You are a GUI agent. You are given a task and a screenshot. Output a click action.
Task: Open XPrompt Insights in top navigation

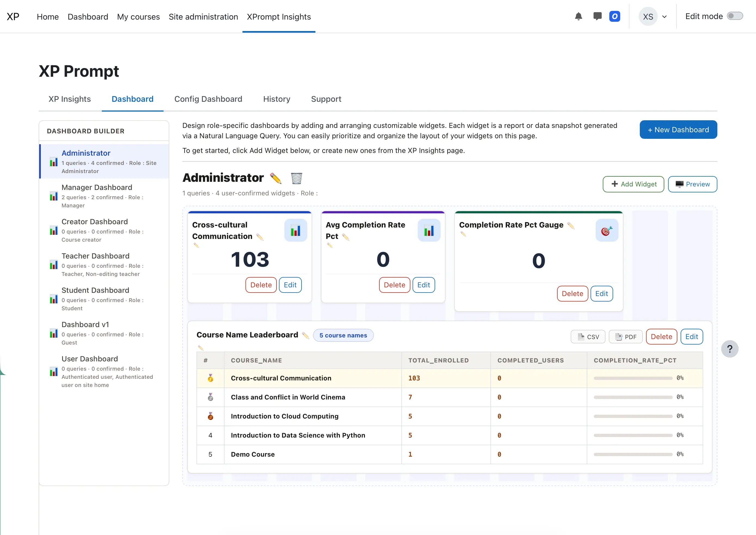pos(279,17)
